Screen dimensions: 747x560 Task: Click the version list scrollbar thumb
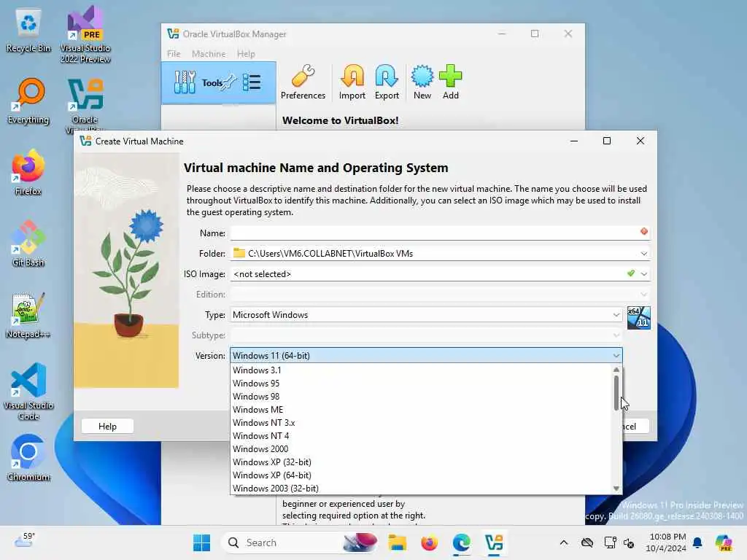pos(616,392)
